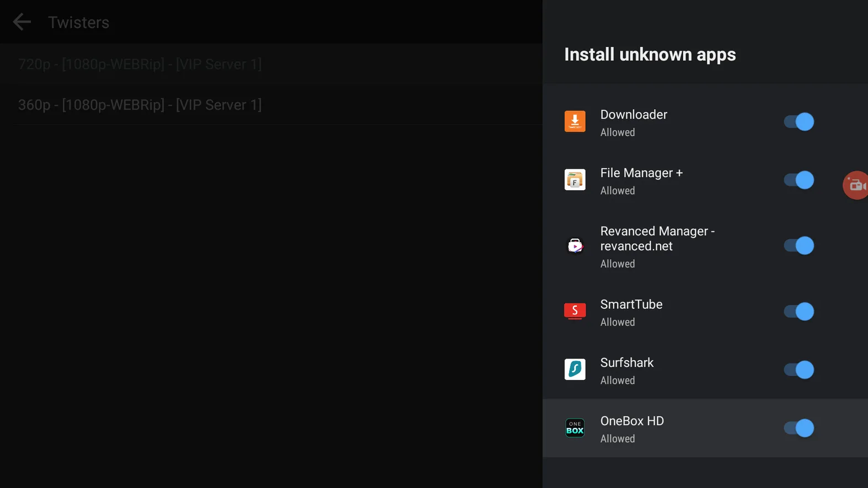Click the Twisters title text
Screen dimensions: 868x488
pyautogui.click(x=79, y=23)
